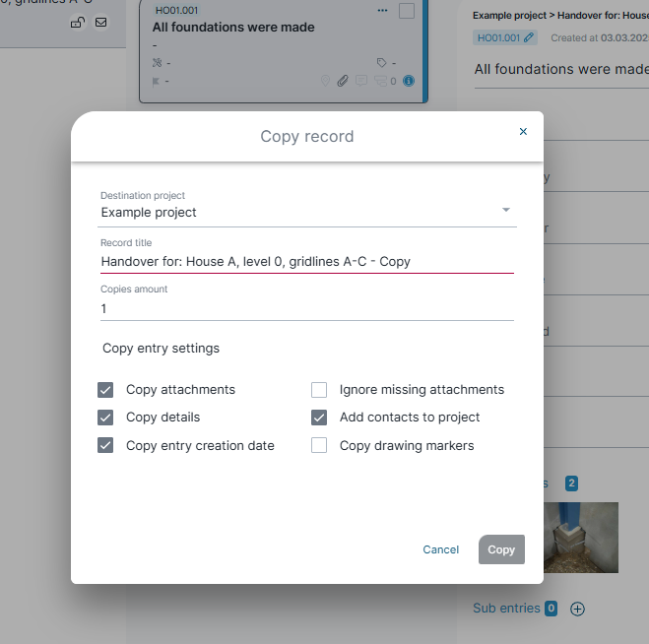Edit HO01.001 code via pencil icon

tap(529, 37)
